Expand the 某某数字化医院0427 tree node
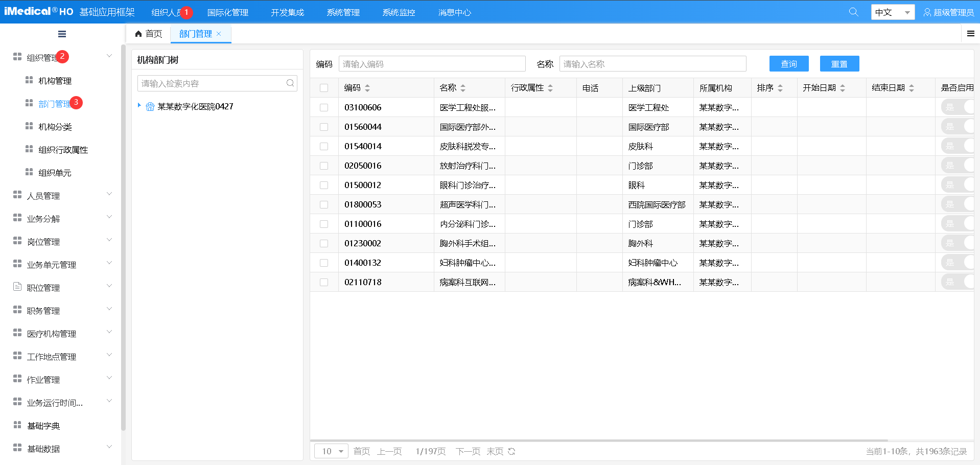 click(139, 106)
